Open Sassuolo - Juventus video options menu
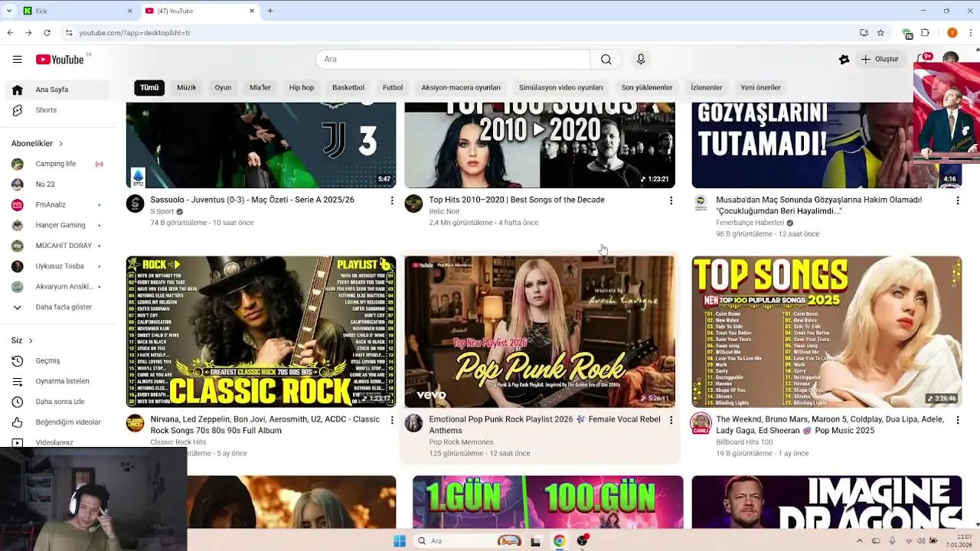980x551 pixels. click(392, 201)
